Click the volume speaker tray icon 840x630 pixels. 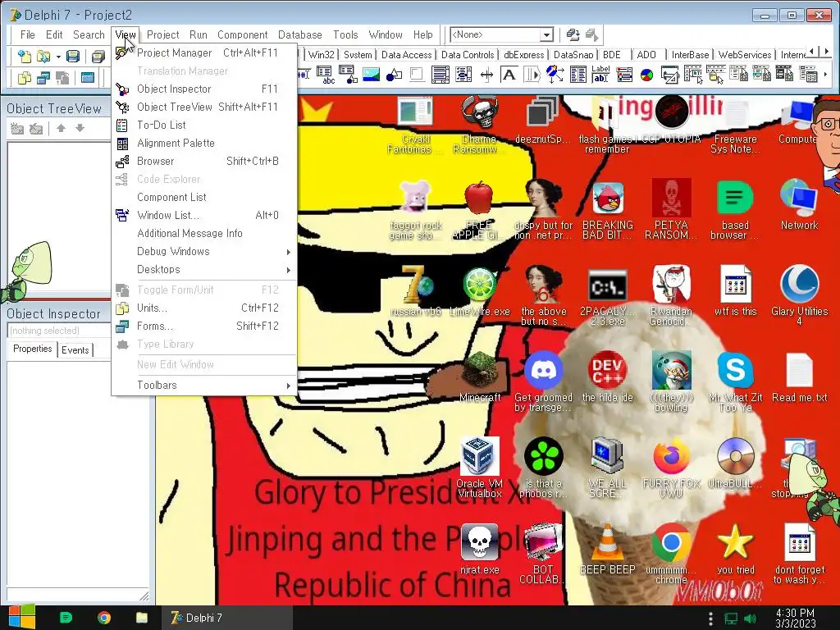751,619
